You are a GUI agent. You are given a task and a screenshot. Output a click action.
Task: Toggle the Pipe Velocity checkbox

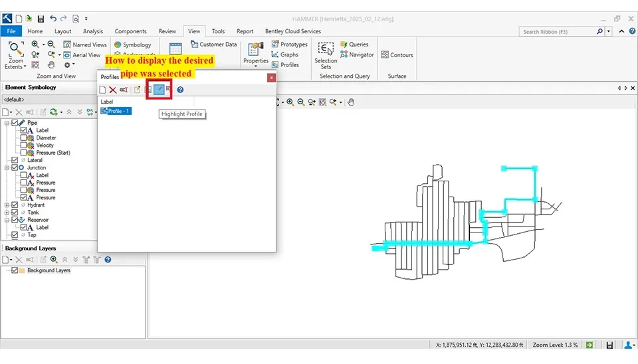click(24, 145)
